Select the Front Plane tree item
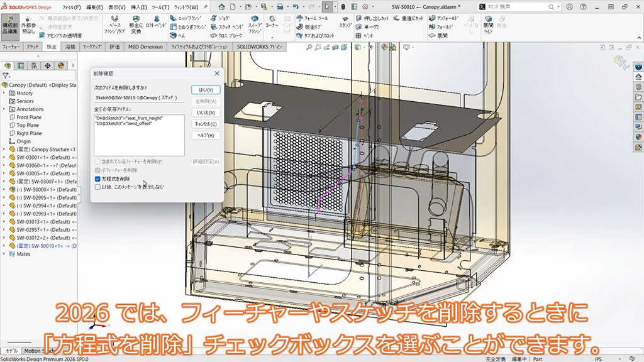644x362 pixels. click(29, 118)
